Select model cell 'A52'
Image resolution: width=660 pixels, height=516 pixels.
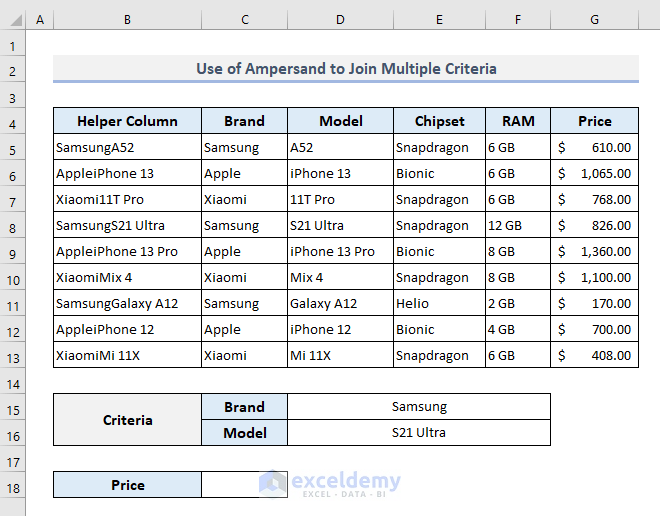(340, 147)
